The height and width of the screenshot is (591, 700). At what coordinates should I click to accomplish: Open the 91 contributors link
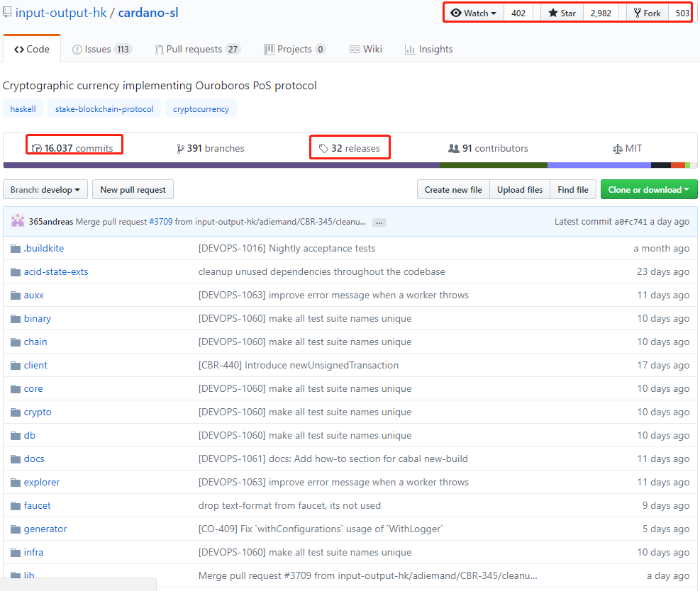[x=489, y=149]
